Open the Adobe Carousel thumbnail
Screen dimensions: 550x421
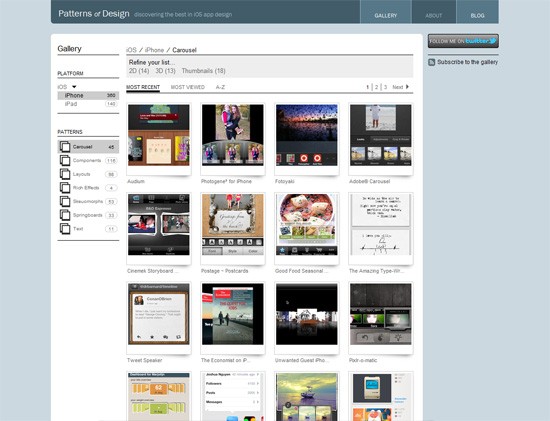[x=381, y=135]
